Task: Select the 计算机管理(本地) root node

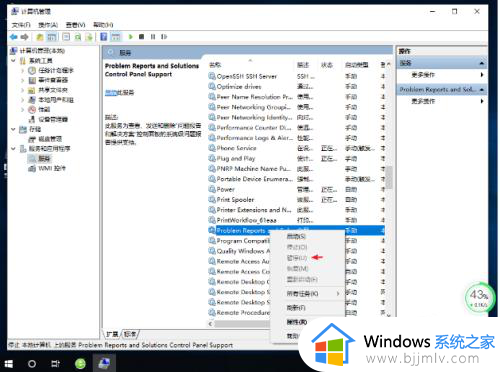Action: click(x=42, y=51)
